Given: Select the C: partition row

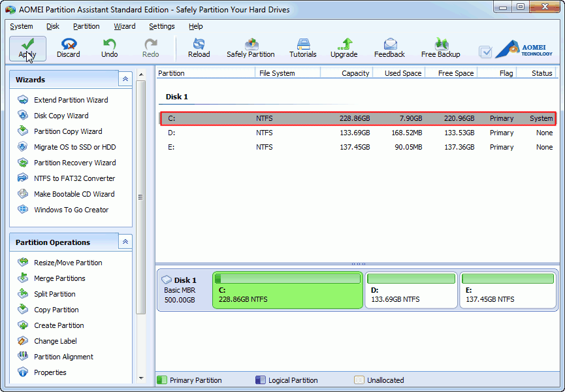Looking at the screenshot, I should tap(358, 118).
